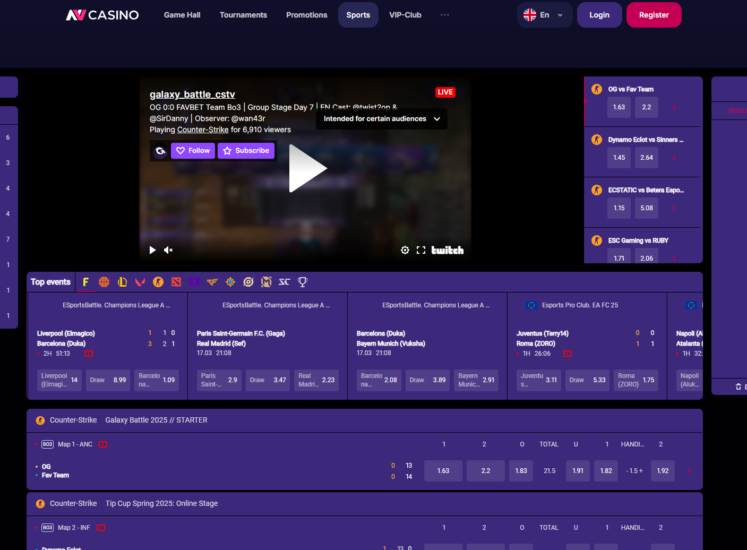Click the Login button

[599, 15]
